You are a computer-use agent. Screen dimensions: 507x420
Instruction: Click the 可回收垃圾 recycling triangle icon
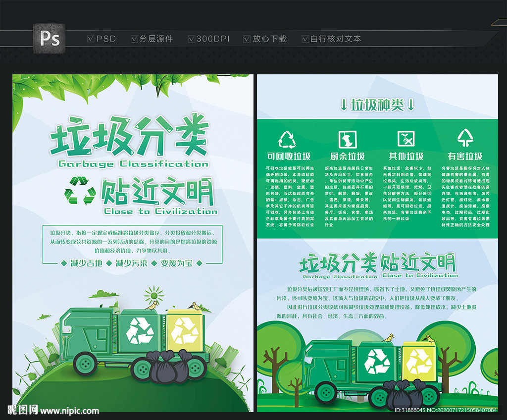287,140
